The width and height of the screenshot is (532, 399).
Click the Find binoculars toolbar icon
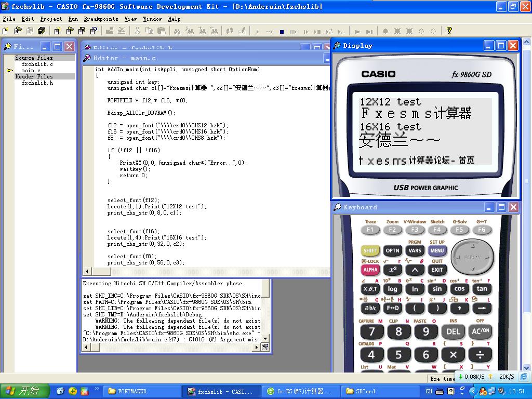pos(177,31)
